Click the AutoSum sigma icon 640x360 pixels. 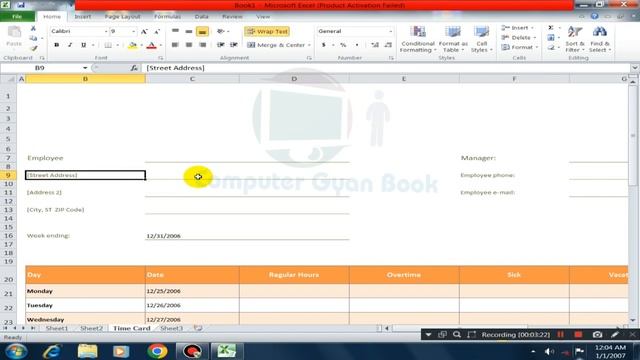[x=551, y=28]
